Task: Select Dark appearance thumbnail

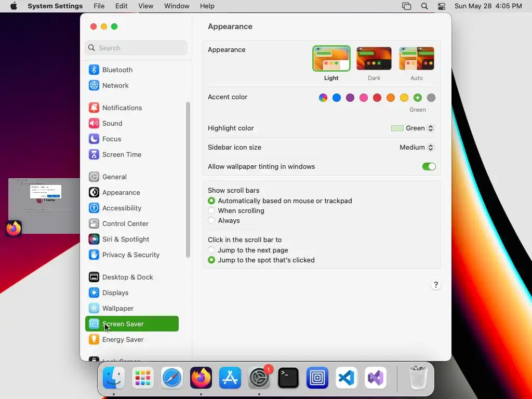Action: (374, 59)
